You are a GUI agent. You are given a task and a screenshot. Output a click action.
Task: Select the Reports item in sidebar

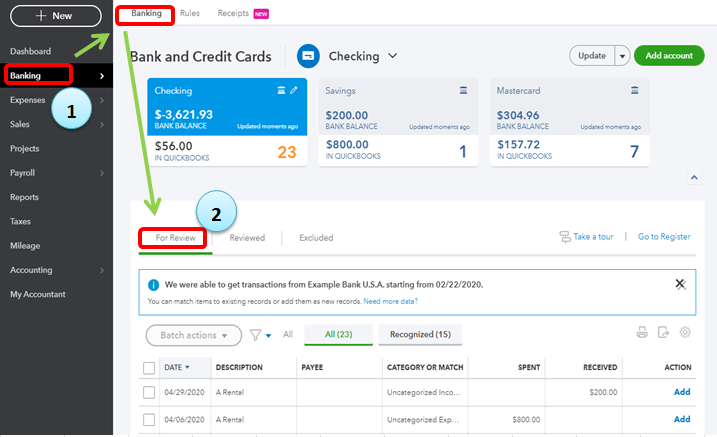pyautogui.click(x=24, y=197)
